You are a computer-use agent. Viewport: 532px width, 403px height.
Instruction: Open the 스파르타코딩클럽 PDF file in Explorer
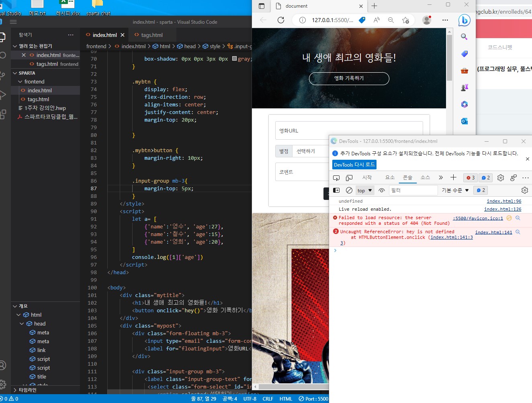(51, 117)
